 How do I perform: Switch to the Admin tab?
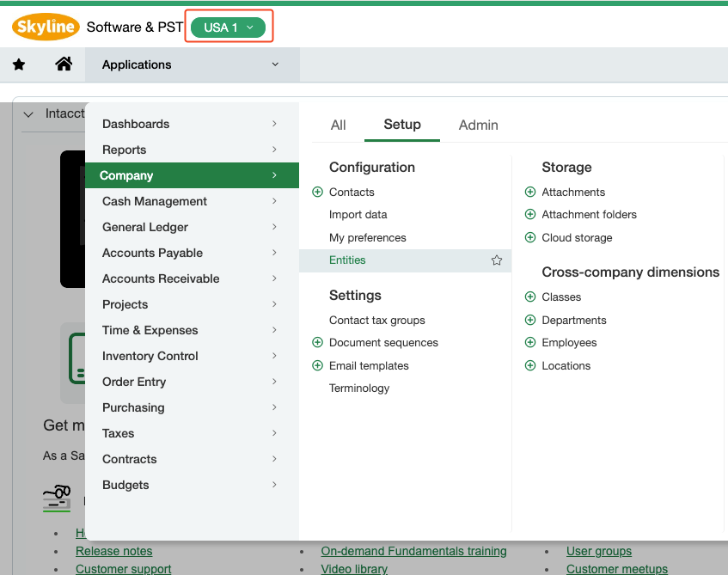pyautogui.click(x=478, y=125)
